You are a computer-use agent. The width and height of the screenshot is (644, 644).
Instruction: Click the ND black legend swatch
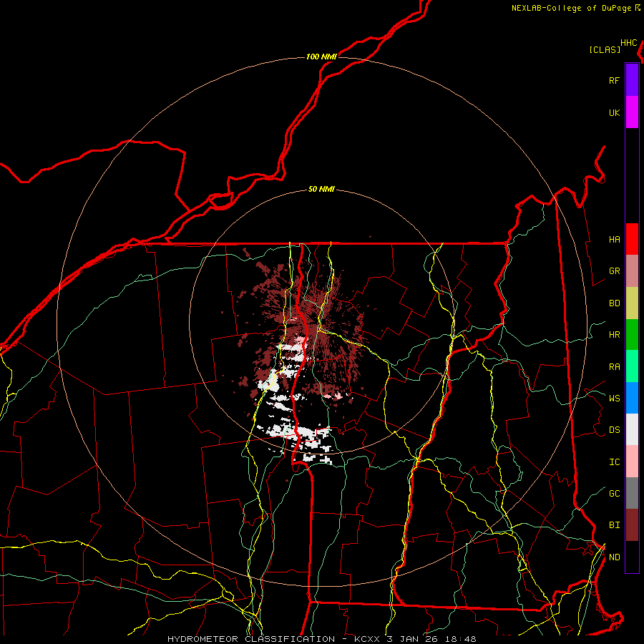(x=632, y=557)
